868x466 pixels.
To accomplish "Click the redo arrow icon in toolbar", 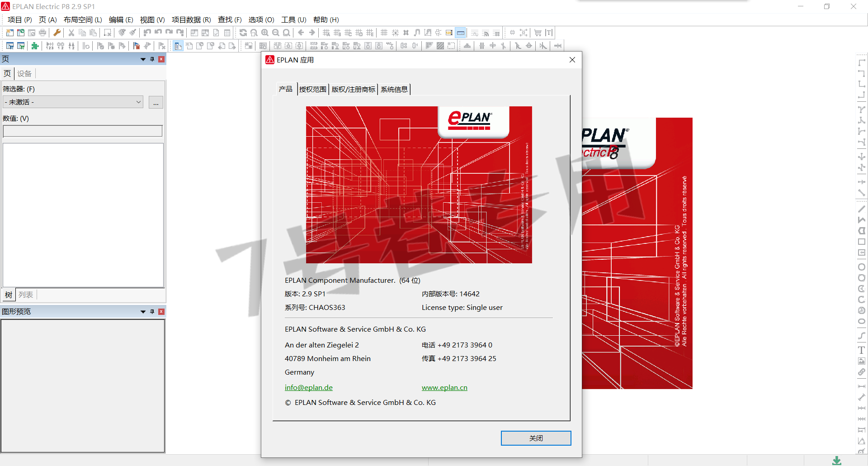I will [x=169, y=33].
